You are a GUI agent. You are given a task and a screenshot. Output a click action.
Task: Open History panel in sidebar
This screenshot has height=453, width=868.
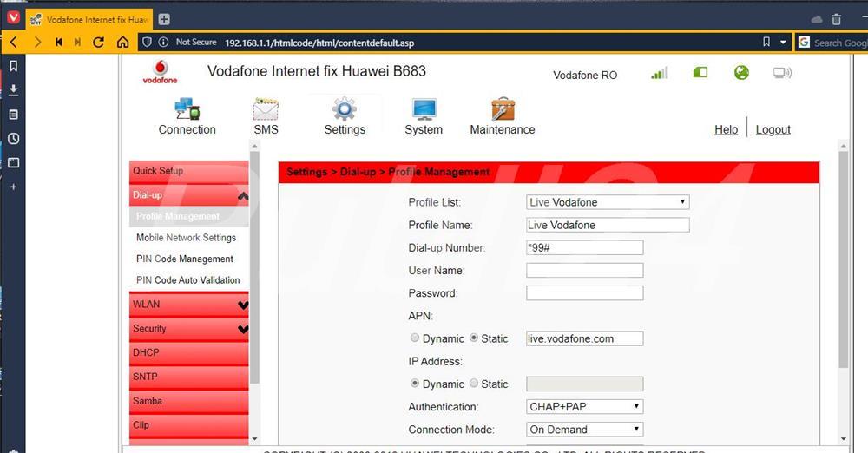tap(14, 139)
